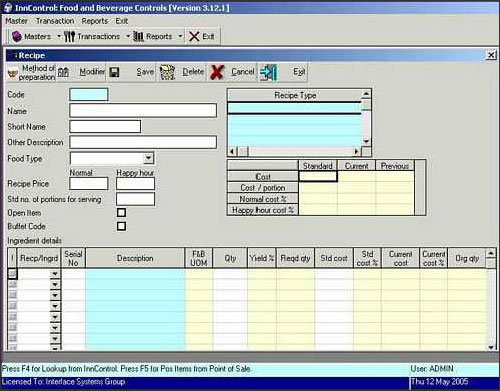This screenshot has height=391, width=500.
Task: Click the Save floppy disk icon
Action: coord(114,72)
